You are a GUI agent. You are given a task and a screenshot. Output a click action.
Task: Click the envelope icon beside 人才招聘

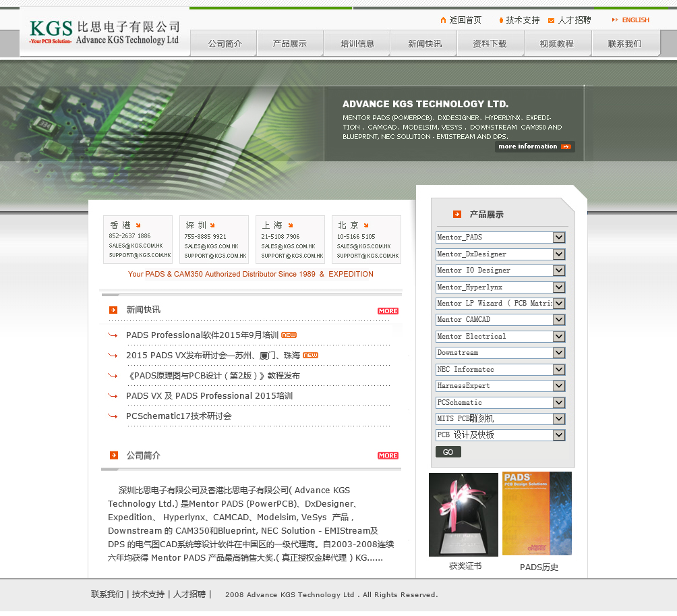[x=551, y=20]
